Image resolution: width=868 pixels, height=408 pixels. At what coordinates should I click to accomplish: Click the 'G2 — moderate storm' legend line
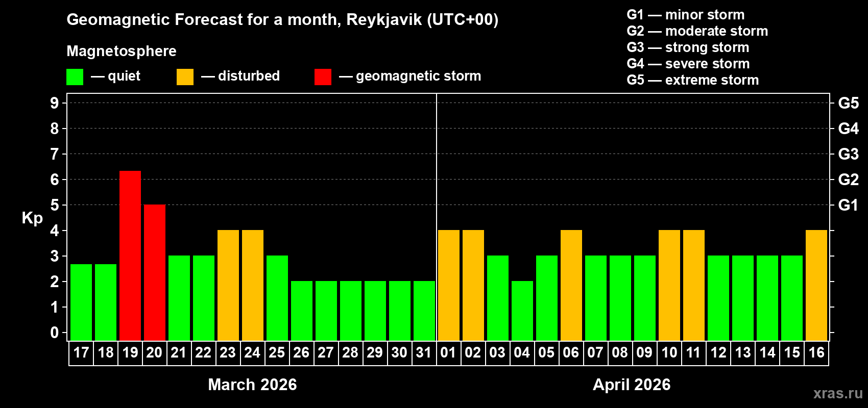point(697,31)
